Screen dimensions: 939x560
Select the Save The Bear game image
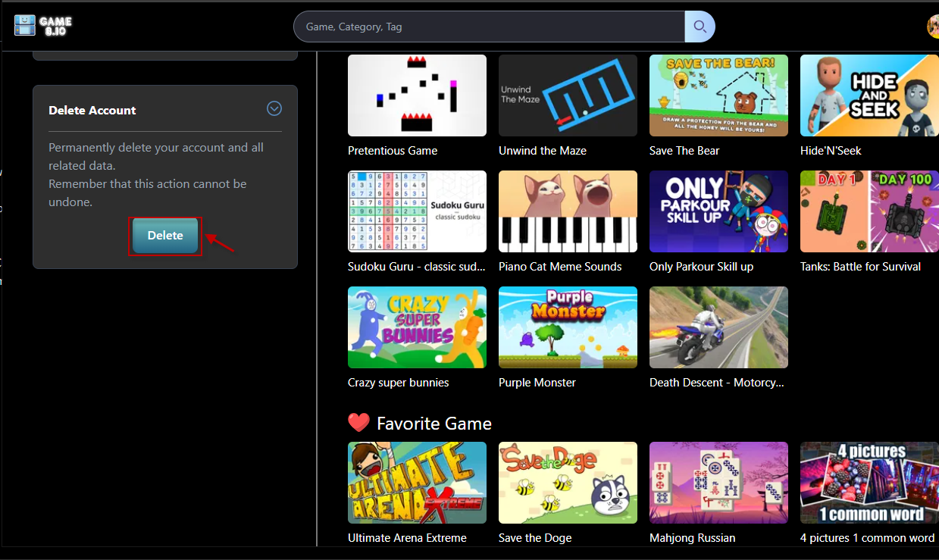click(x=718, y=95)
